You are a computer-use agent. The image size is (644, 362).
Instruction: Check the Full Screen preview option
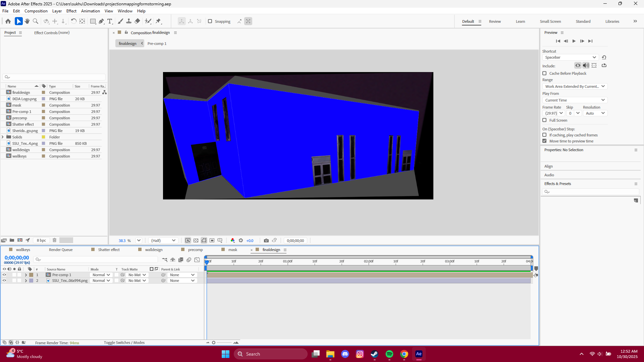click(544, 120)
